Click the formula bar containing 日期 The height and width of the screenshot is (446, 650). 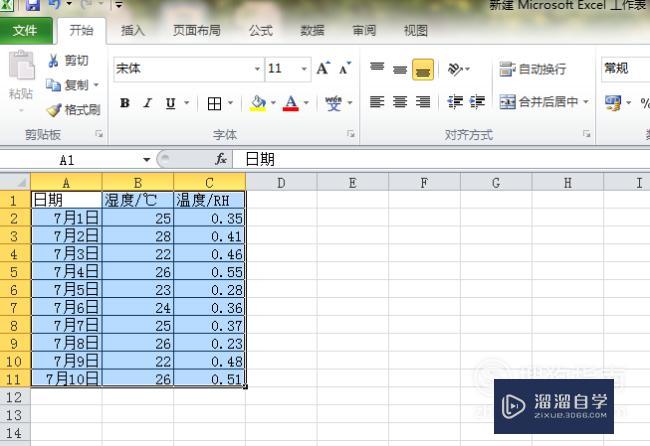(x=441, y=159)
